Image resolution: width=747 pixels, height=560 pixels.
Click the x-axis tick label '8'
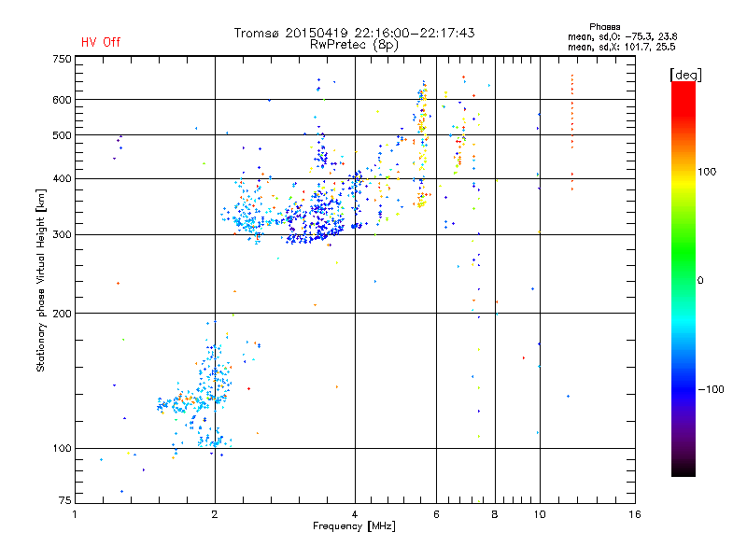pyautogui.click(x=495, y=514)
